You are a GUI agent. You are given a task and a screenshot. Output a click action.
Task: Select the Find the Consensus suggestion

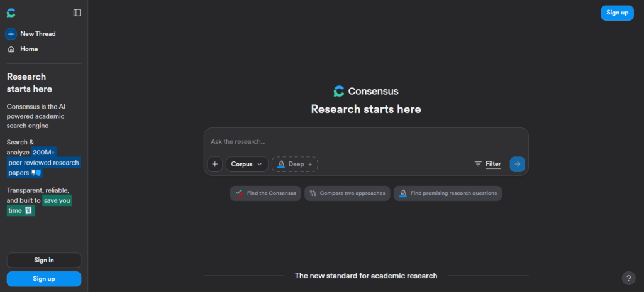click(266, 193)
